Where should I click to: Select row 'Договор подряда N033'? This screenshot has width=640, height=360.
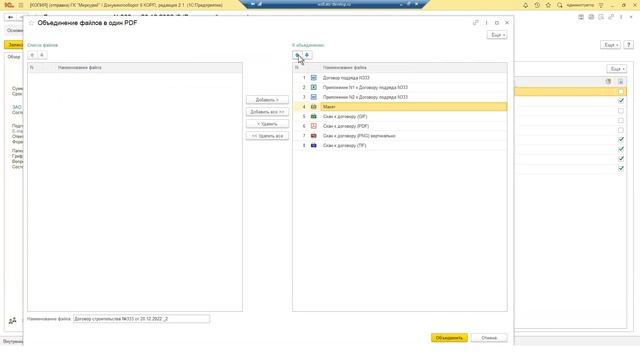click(400, 78)
